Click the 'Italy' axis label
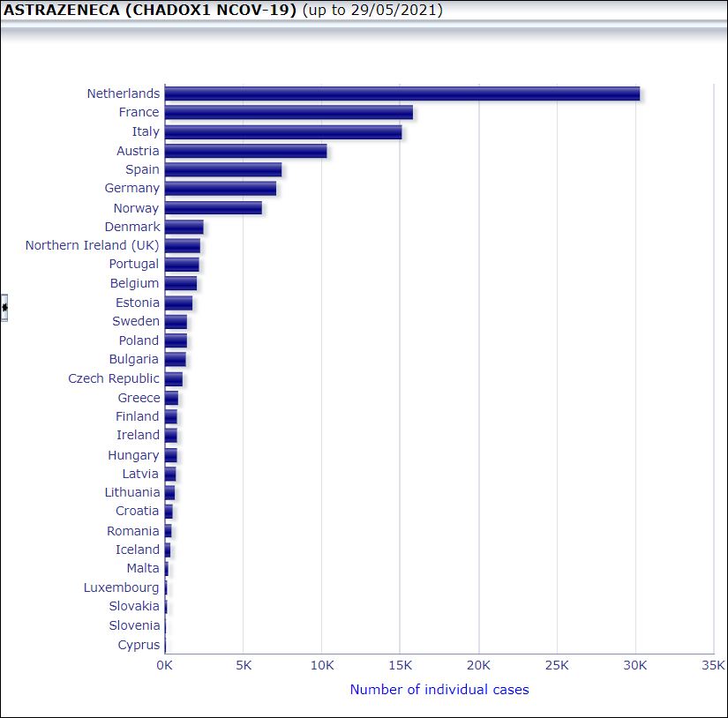 click(x=146, y=131)
